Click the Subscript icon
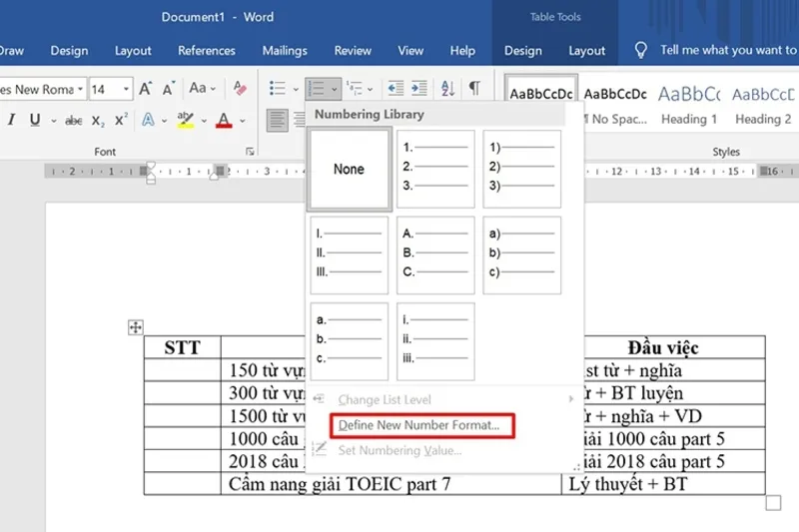Screen dimensions: 799x532 click(98, 121)
